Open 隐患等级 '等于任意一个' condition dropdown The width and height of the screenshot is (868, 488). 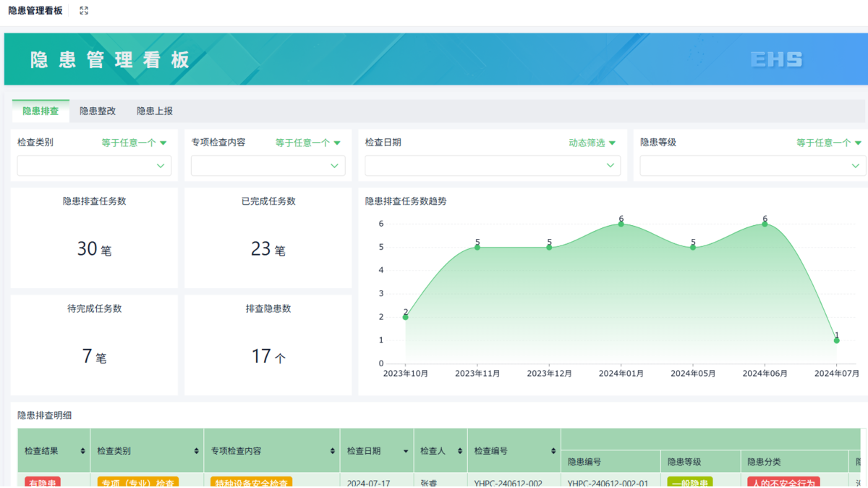[x=829, y=143]
